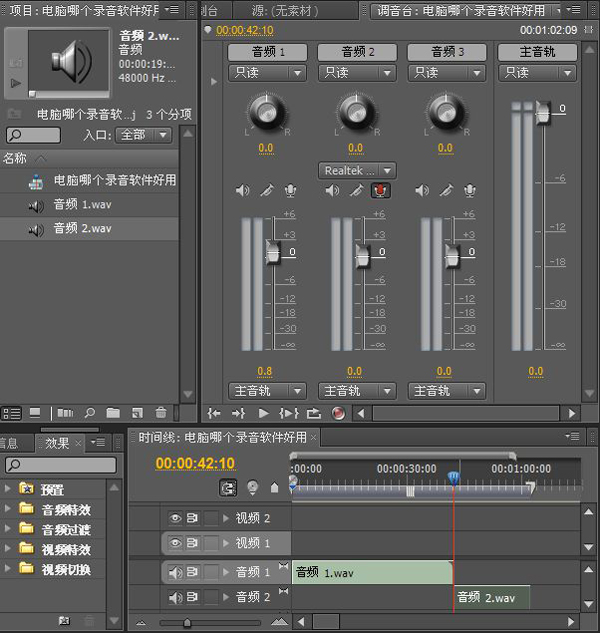The height and width of the screenshot is (633, 600).
Task: Switch project panel to icon view
Action: [x=35, y=413]
